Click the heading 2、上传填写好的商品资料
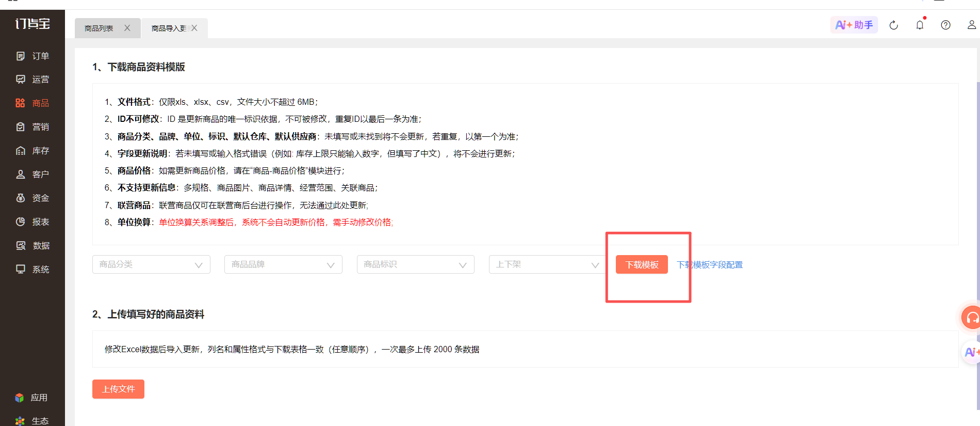This screenshot has height=426, width=980. [x=148, y=314]
